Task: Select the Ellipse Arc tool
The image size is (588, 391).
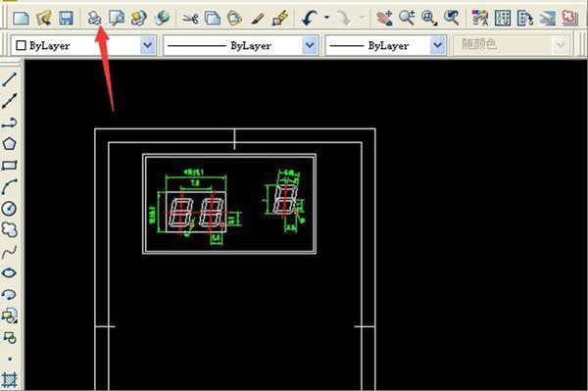Action: [10, 295]
